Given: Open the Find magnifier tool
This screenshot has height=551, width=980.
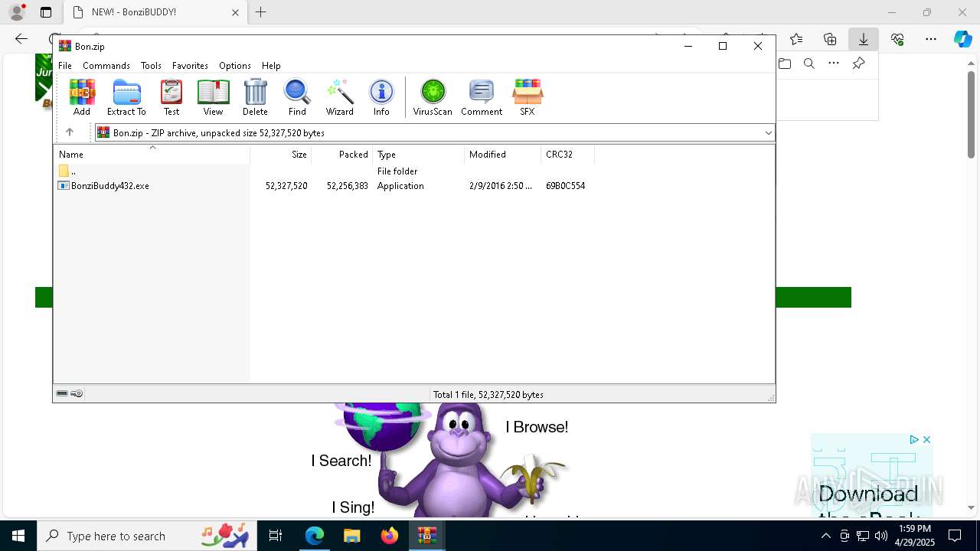Looking at the screenshot, I should click(297, 97).
